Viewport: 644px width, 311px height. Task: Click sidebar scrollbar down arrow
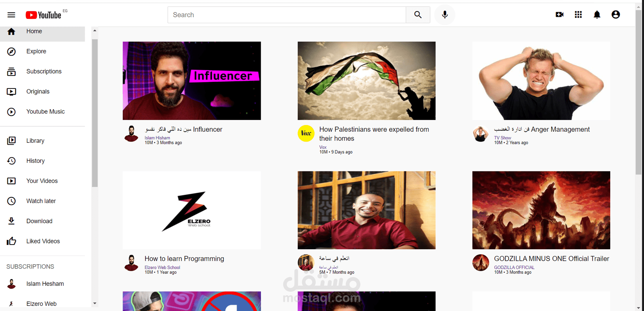click(x=95, y=304)
